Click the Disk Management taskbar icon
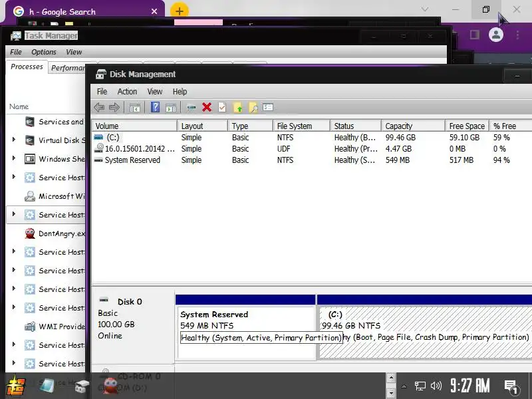Image resolution: width=532 pixels, height=399 pixels. click(81, 386)
